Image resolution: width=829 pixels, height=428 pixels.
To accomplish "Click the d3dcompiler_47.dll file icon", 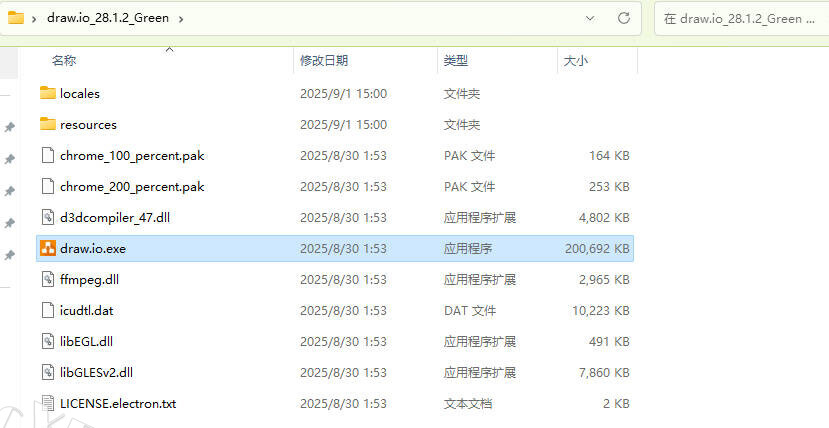I will (x=48, y=217).
